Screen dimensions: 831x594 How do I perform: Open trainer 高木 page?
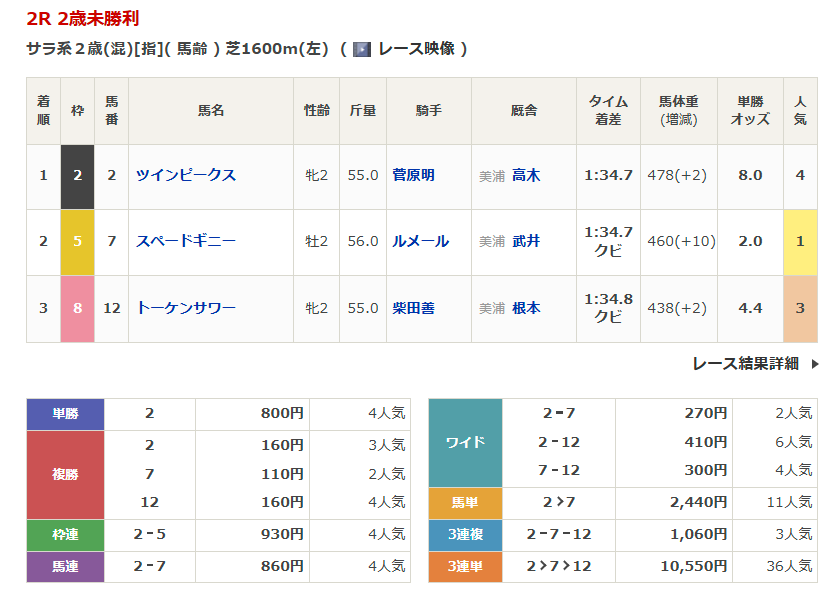pyautogui.click(x=525, y=175)
